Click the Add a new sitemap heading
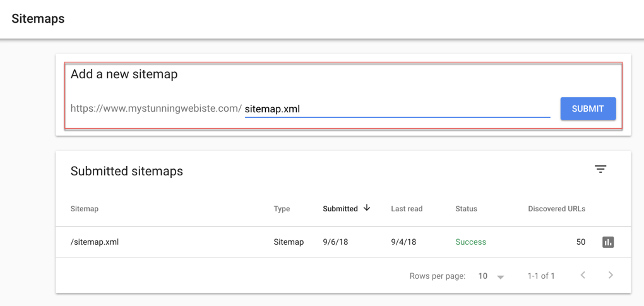 coord(124,74)
